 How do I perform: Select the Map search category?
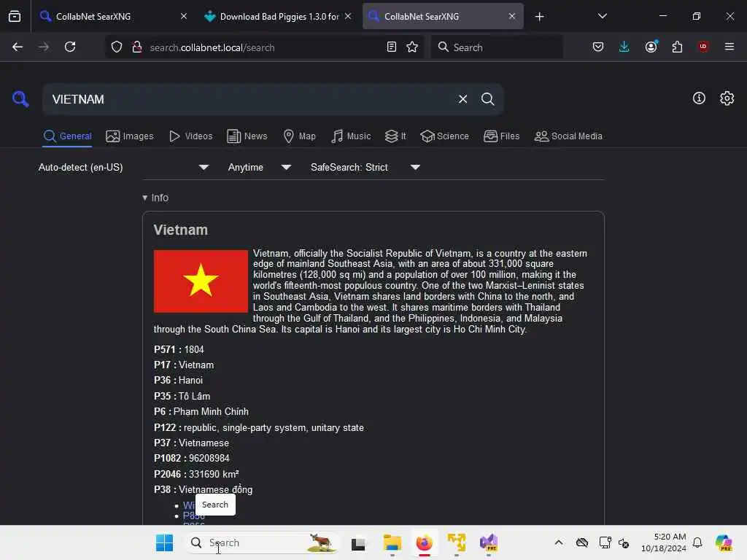(x=299, y=136)
